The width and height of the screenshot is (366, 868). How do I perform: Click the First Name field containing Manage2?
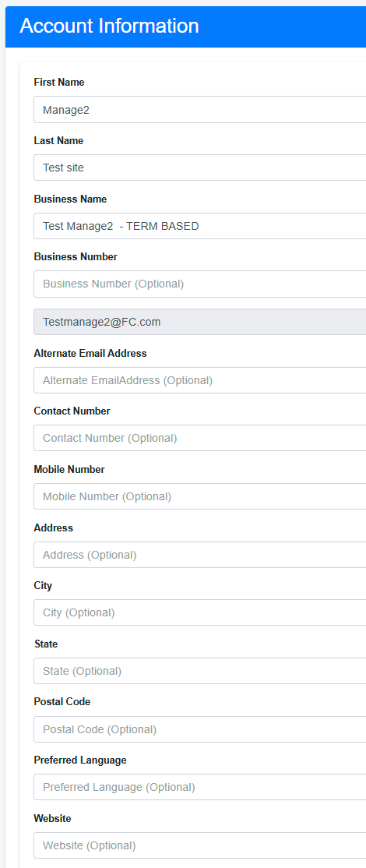[199, 110]
